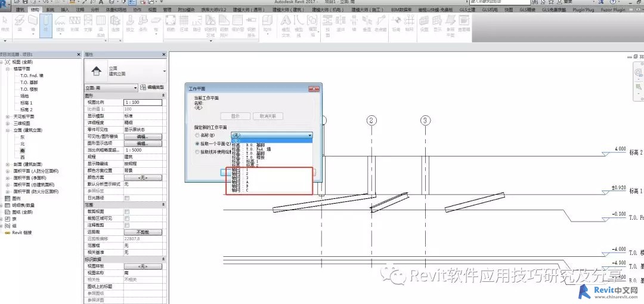Expand the 剖面 (建筑剖面) tree node
This screenshot has height=304, width=644.
[8, 164]
